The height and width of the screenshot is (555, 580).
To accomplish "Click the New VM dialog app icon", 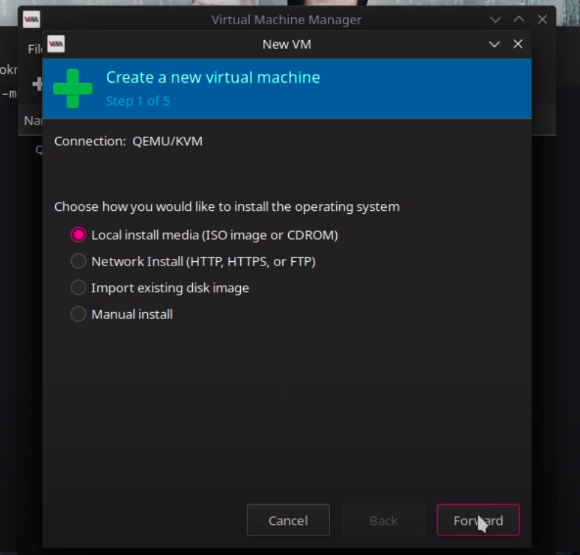I will click(56, 44).
